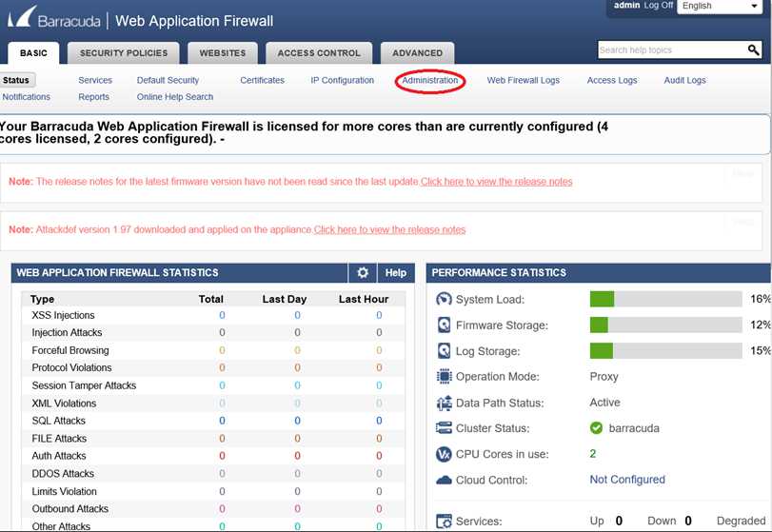Open the Certificates page
The width and height of the screenshot is (772, 532).
pyautogui.click(x=262, y=80)
